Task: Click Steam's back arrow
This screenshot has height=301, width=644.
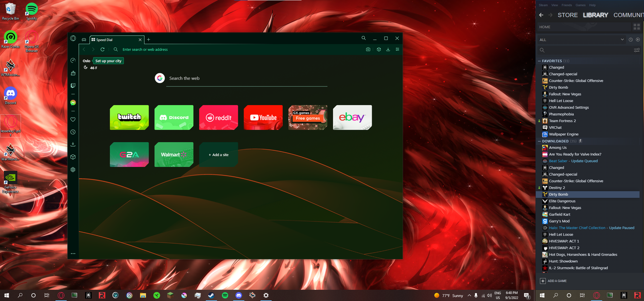Action: (541, 15)
